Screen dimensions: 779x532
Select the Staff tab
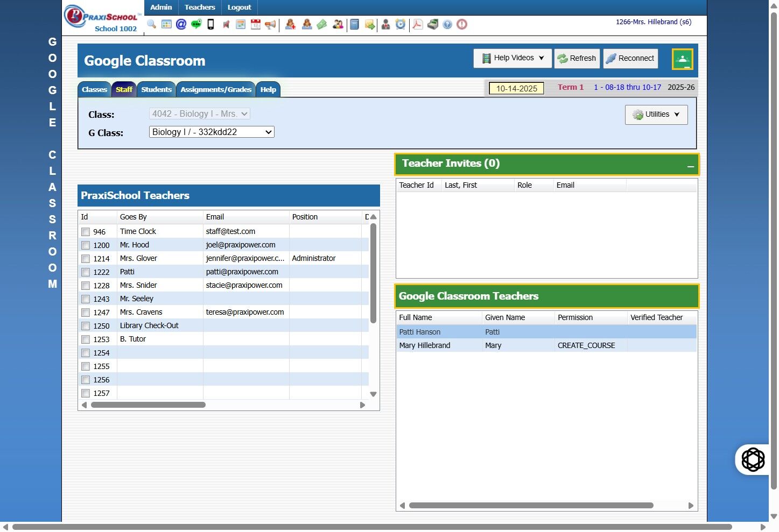[x=124, y=90]
